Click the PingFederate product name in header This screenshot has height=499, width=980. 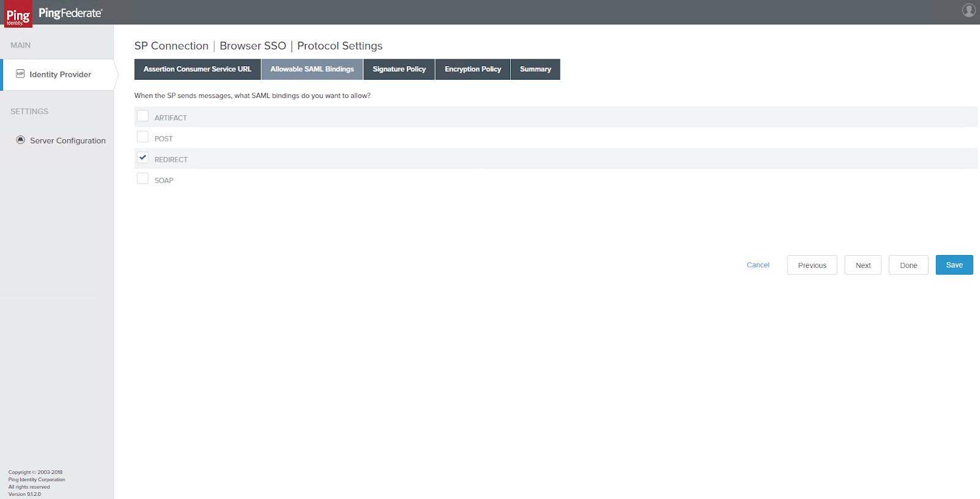70,13
